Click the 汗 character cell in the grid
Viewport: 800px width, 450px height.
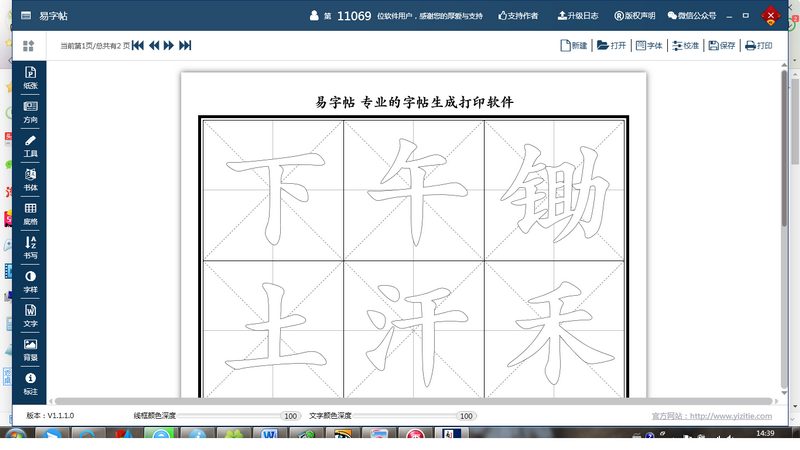click(414, 329)
